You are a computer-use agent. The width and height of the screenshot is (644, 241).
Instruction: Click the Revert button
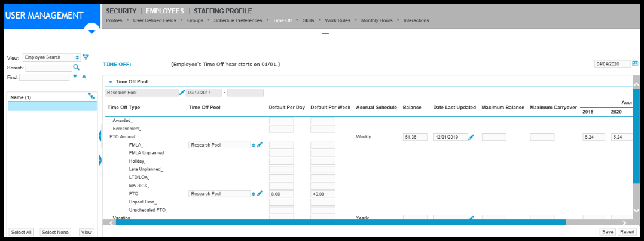628,232
